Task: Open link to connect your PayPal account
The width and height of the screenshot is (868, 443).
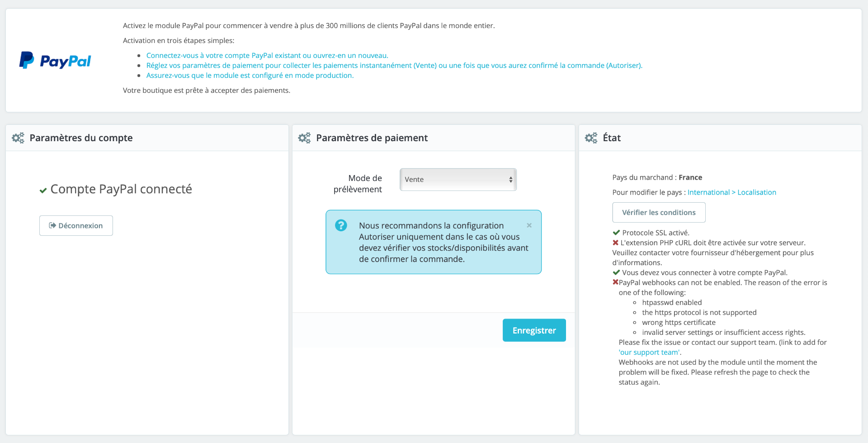Action: click(x=267, y=55)
